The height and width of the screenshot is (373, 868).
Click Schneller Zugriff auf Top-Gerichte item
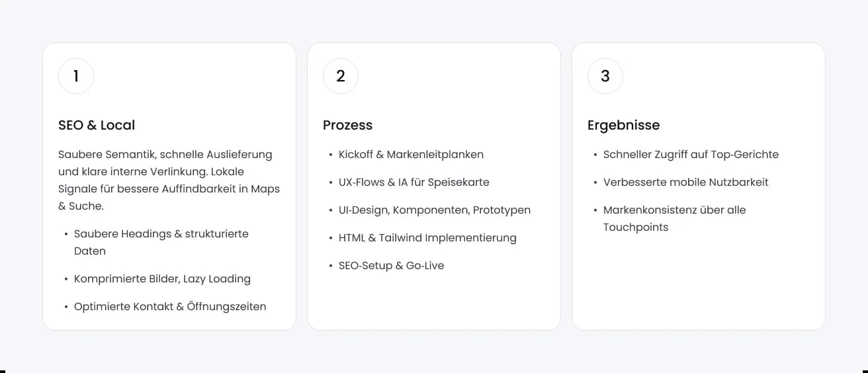point(691,154)
